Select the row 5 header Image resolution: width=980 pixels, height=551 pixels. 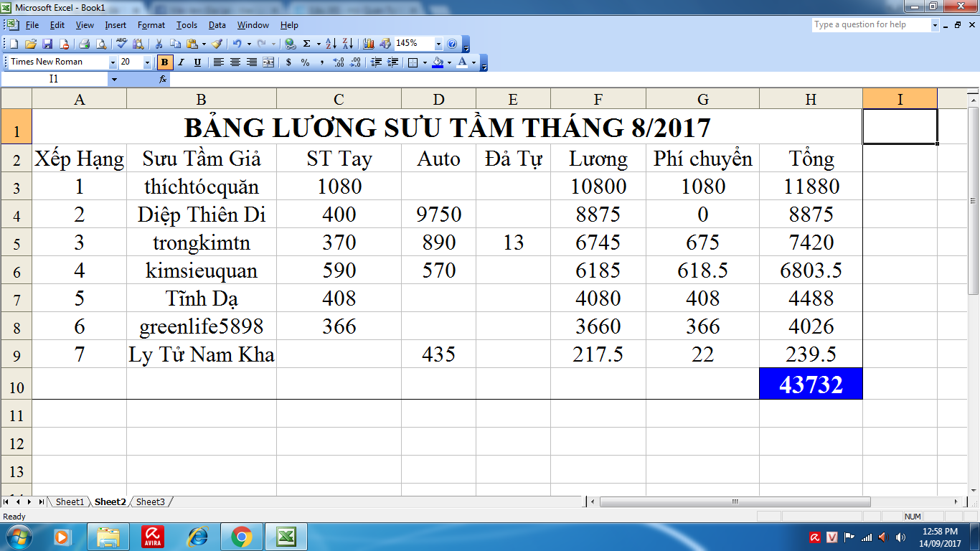pyautogui.click(x=17, y=242)
